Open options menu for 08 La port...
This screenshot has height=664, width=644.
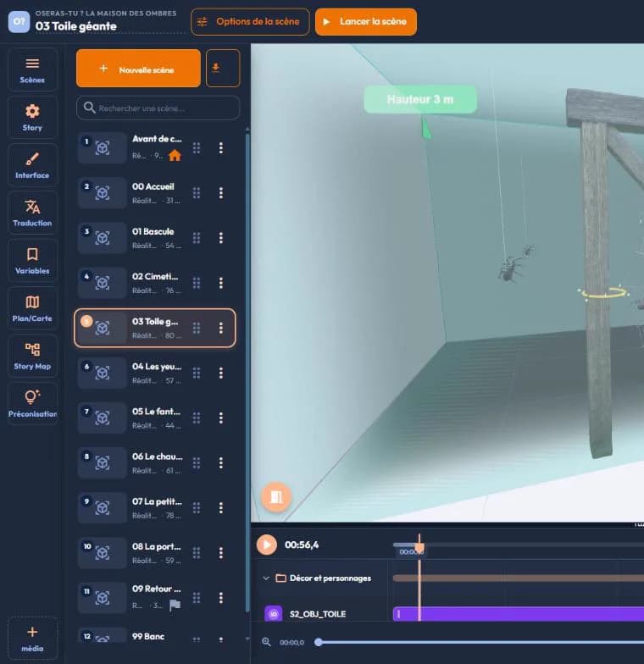(220, 553)
